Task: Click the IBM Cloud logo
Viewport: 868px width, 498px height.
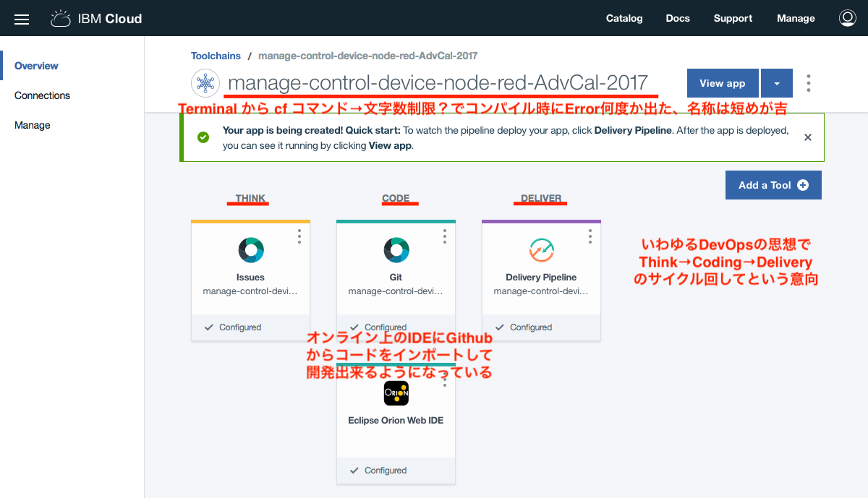Action: tap(95, 18)
